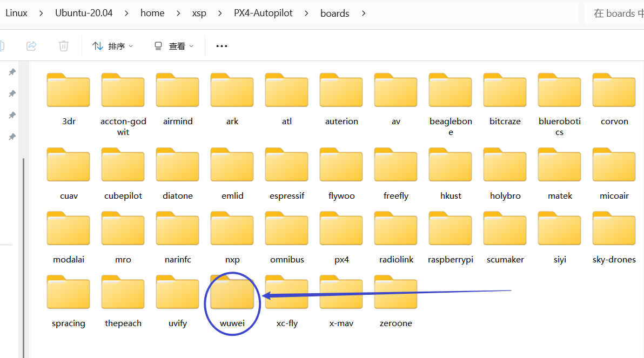Navigate to PX4-Autopilot in breadcrumb

263,13
